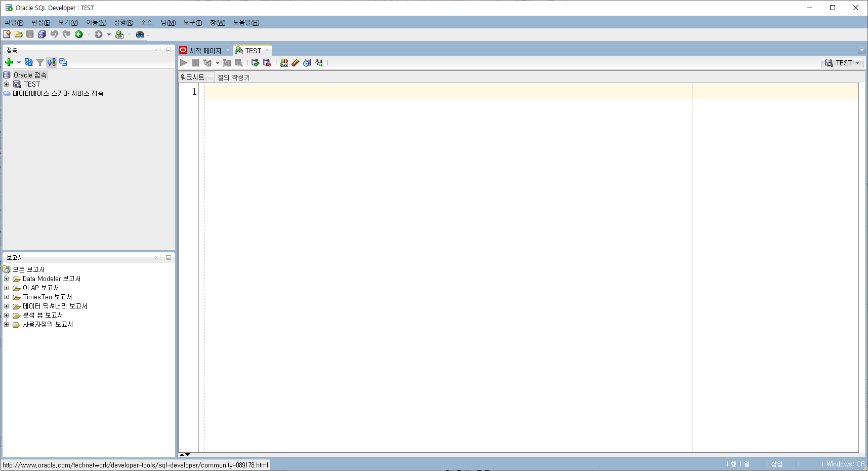This screenshot has width=868, height=471.
Task: Click the single-disk Save icon
Action: pos(30,34)
